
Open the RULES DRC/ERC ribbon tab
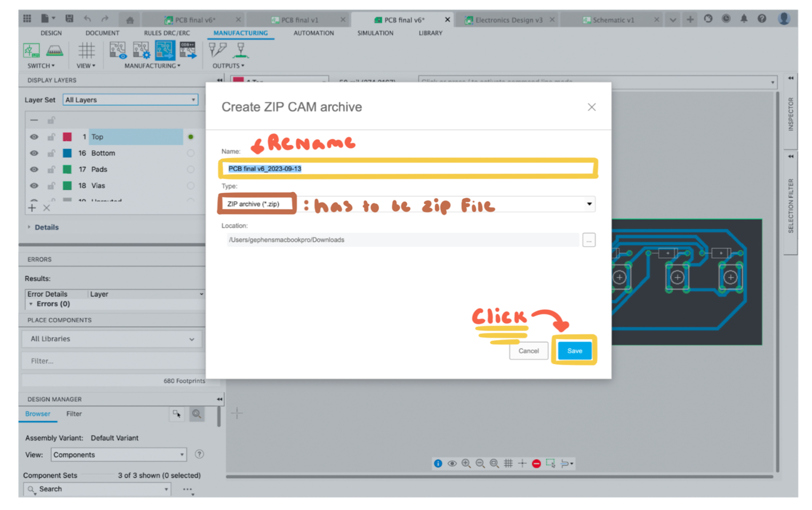(x=167, y=33)
